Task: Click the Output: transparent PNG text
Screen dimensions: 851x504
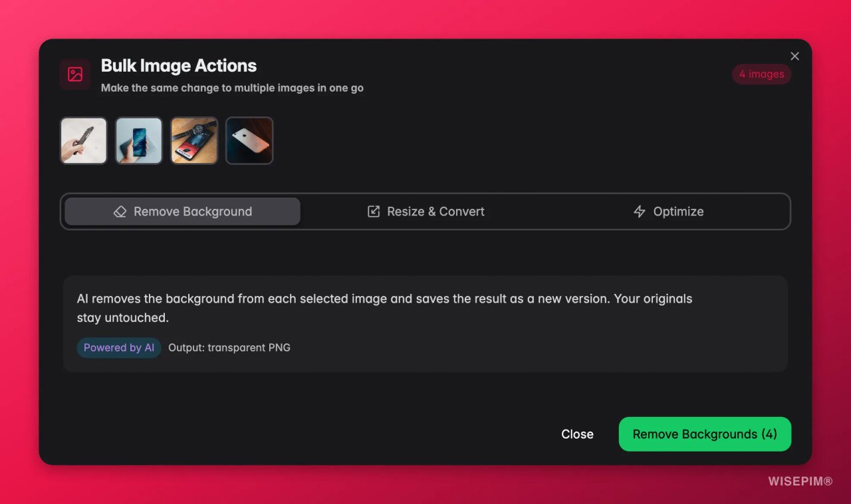Action: click(229, 348)
